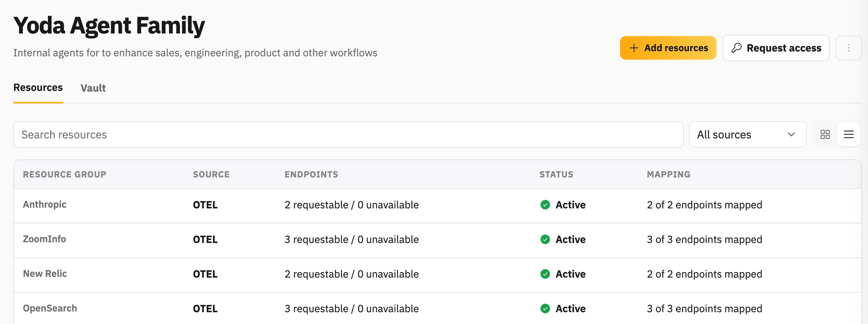Click the green Active check icon for Anthropic
Viewport: 868px width, 324px height.
[x=545, y=205]
